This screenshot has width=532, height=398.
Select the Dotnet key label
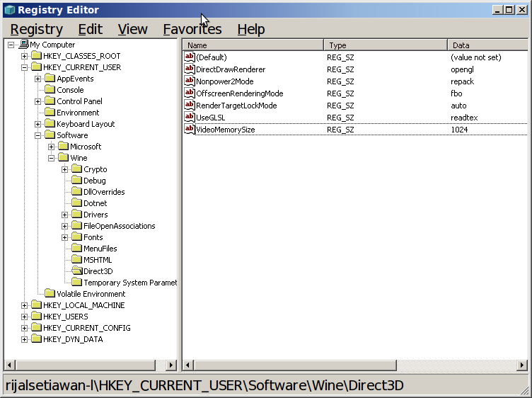pyautogui.click(x=95, y=203)
